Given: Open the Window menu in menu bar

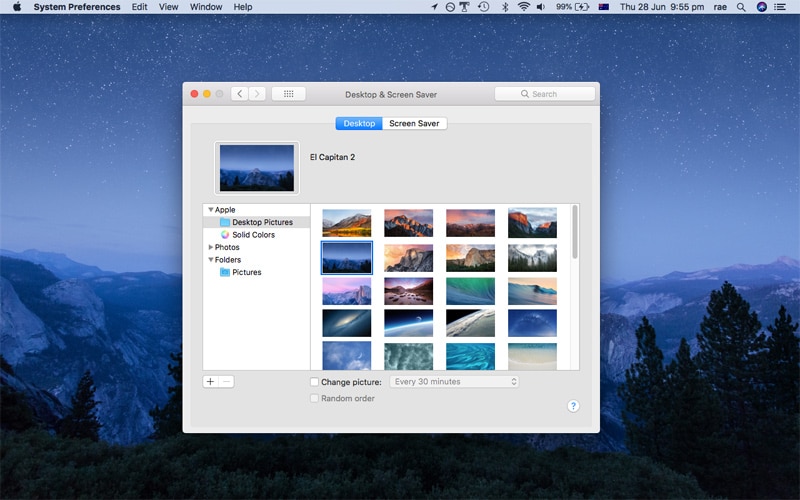Looking at the screenshot, I should click(205, 7).
